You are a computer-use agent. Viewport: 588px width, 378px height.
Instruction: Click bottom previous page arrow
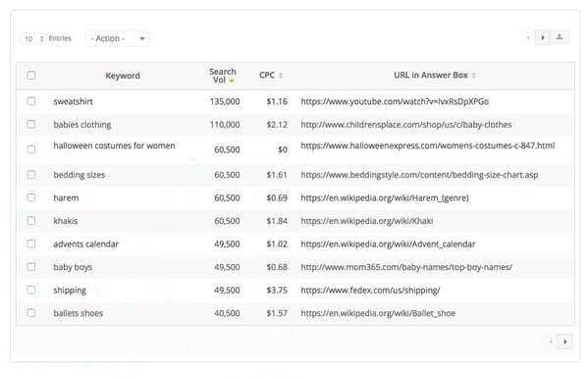coord(551,342)
